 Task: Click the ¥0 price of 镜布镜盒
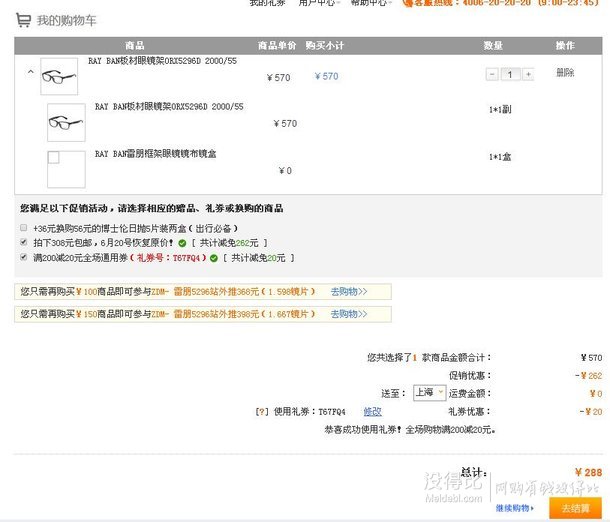285,170
